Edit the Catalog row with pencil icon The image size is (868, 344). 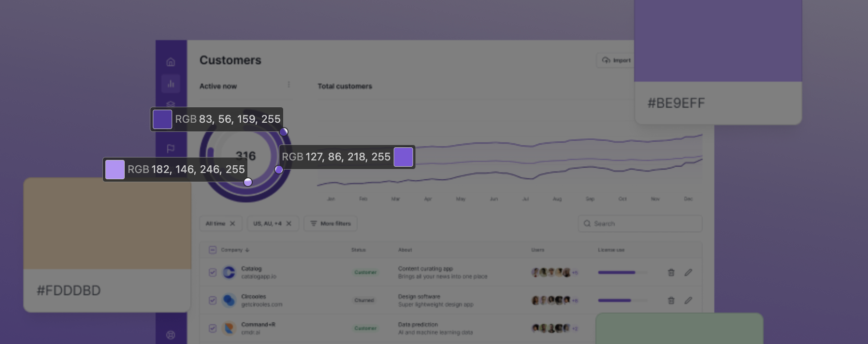(x=688, y=272)
